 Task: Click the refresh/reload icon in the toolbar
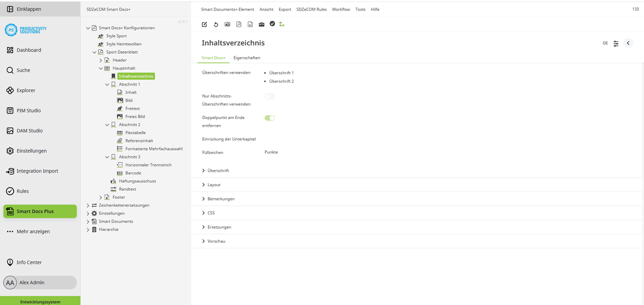216,24
